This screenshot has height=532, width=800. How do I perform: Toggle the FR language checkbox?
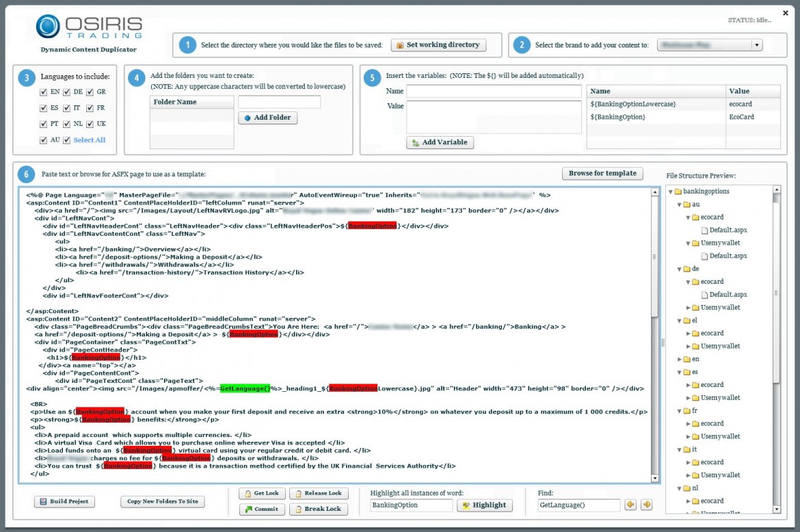coord(90,109)
